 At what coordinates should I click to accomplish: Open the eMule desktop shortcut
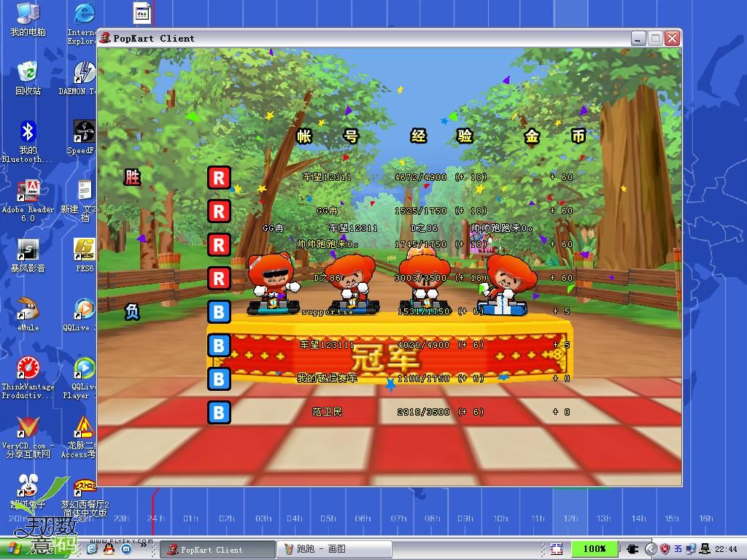coord(28,315)
